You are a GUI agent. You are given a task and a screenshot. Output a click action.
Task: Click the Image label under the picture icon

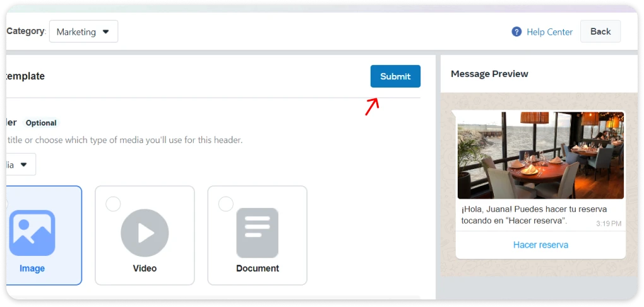32,269
